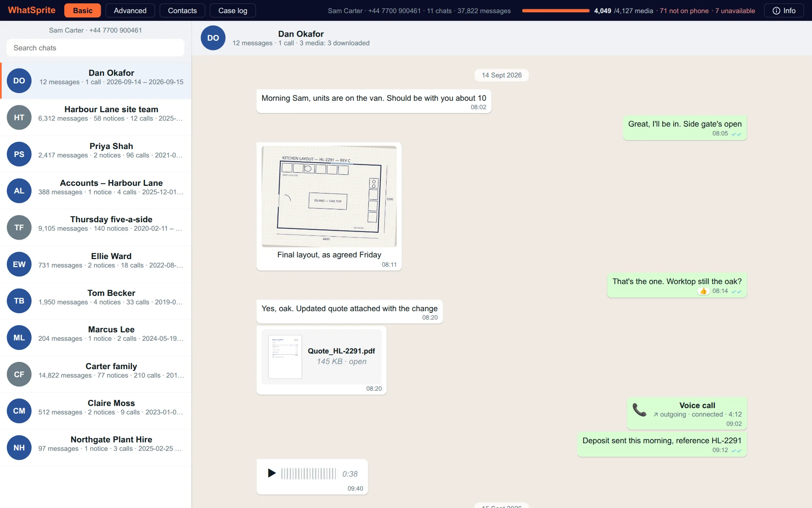This screenshot has width=812, height=508.
Task: Click the Voice call phone icon
Action: click(639, 410)
